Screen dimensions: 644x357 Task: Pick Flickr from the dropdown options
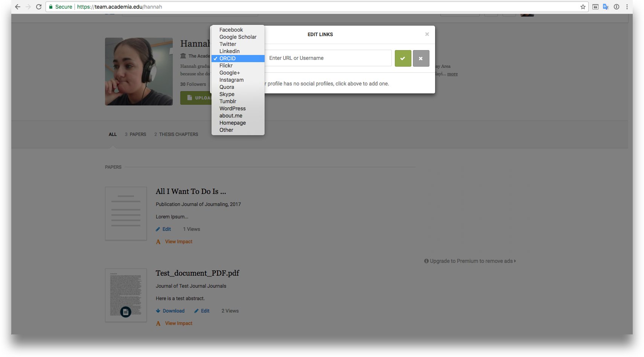click(238, 66)
